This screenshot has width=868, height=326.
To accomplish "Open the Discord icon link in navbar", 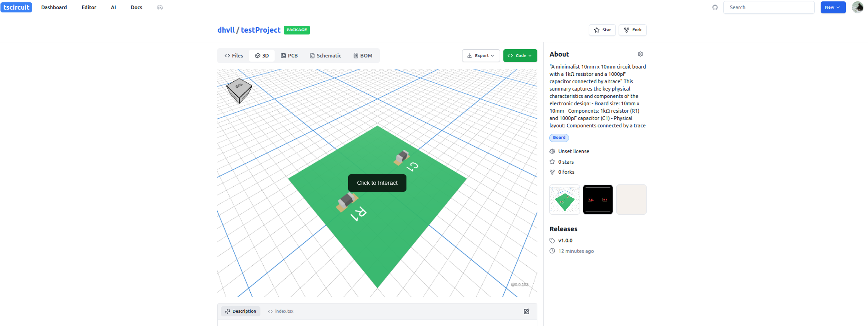I will tap(160, 7).
